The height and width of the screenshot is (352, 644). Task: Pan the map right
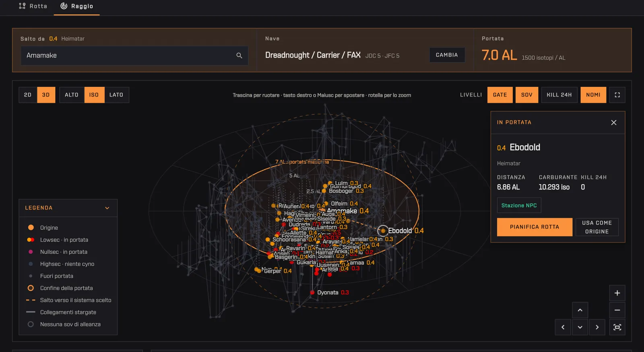click(x=597, y=327)
